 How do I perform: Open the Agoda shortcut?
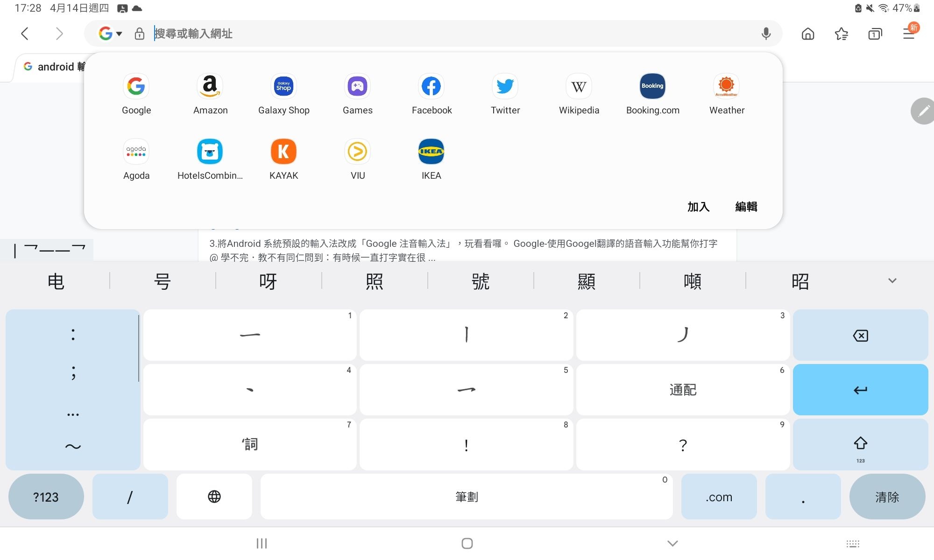click(136, 160)
